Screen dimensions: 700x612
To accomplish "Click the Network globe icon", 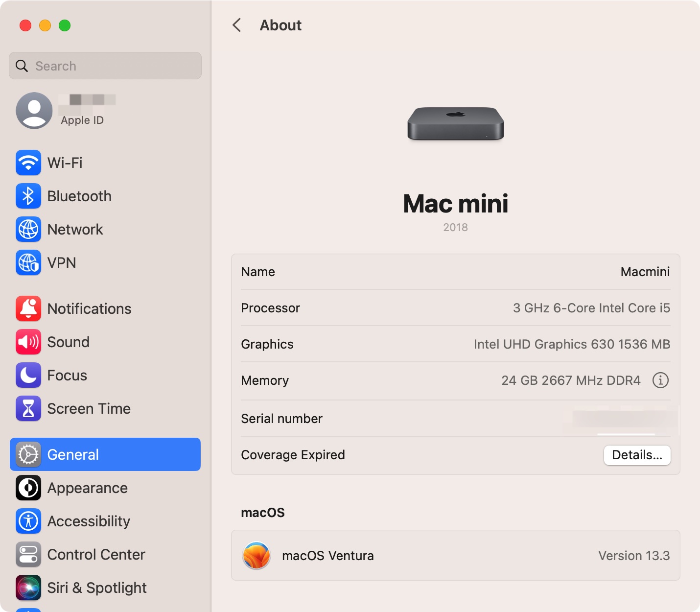I will coord(28,229).
